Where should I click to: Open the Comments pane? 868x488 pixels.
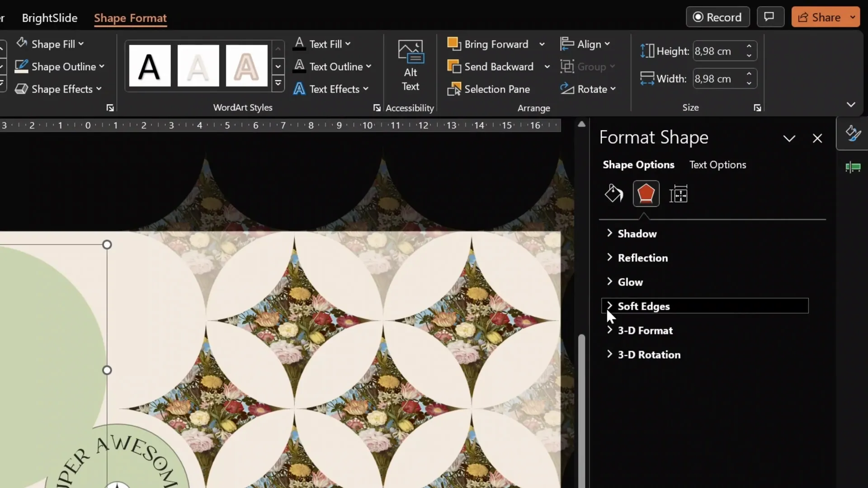click(770, 17)
